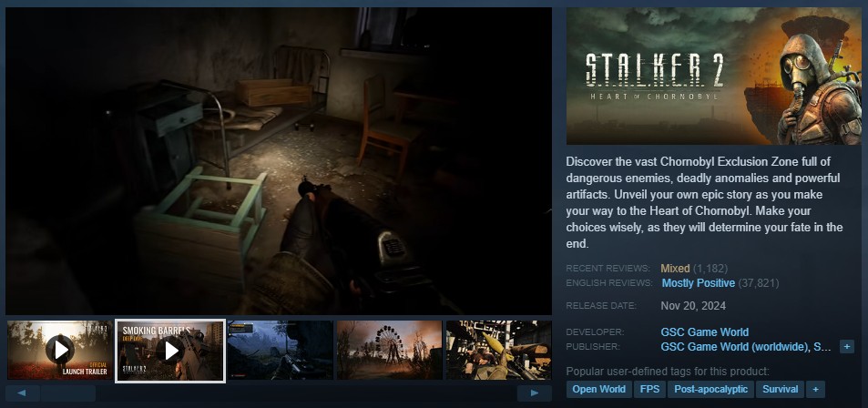View the Mixed recent reviews summary

pos(675,269)
